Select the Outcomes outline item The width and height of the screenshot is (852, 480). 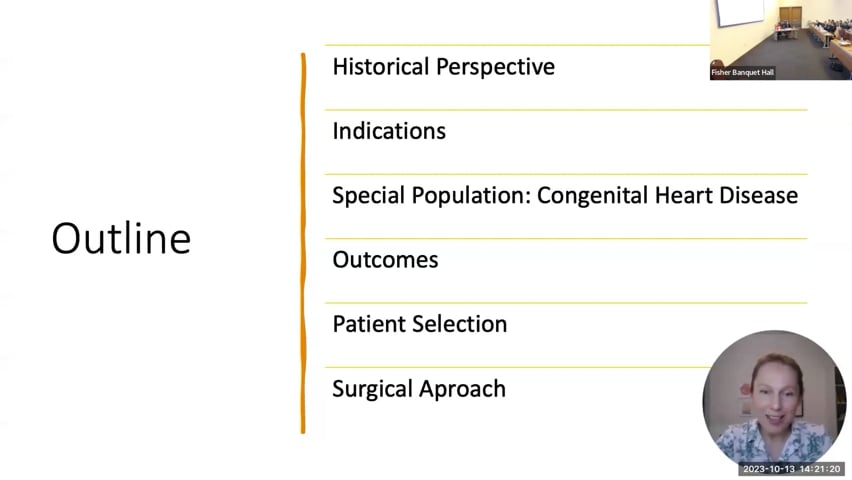[385, 260]
